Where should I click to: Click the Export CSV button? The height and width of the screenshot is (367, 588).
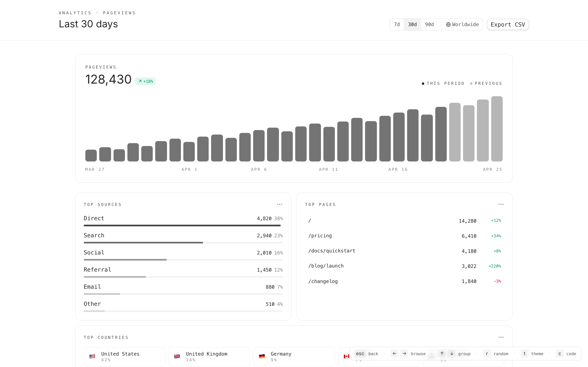click(x=508, y=24)
